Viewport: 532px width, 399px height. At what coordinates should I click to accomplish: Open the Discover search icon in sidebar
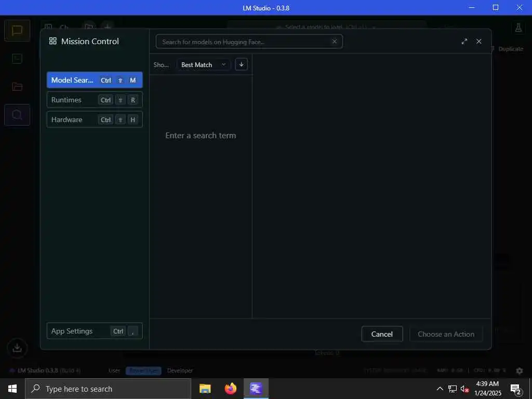pos(17,115)
